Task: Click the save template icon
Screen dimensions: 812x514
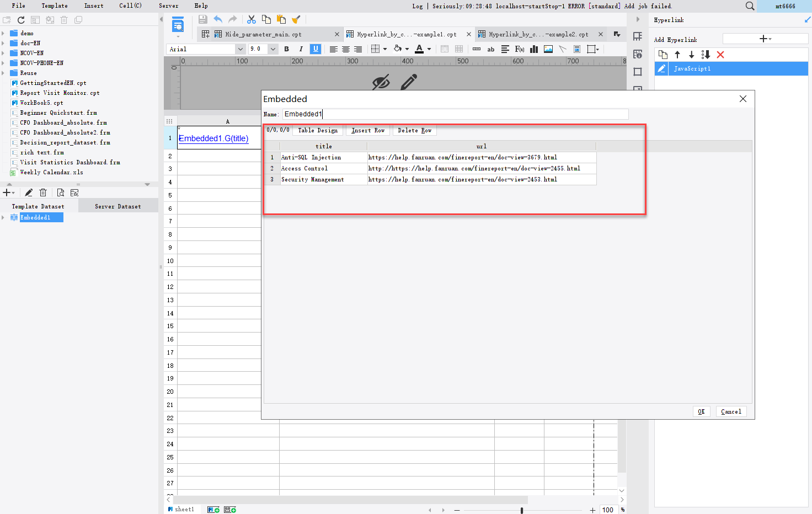Action: click(x=203, y=19)
